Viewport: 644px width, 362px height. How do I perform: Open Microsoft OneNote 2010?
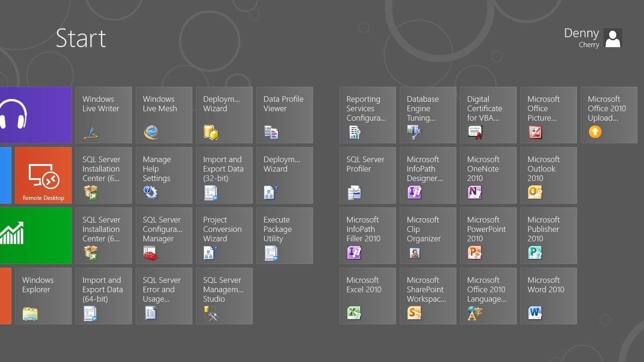[x=488, y=175]
